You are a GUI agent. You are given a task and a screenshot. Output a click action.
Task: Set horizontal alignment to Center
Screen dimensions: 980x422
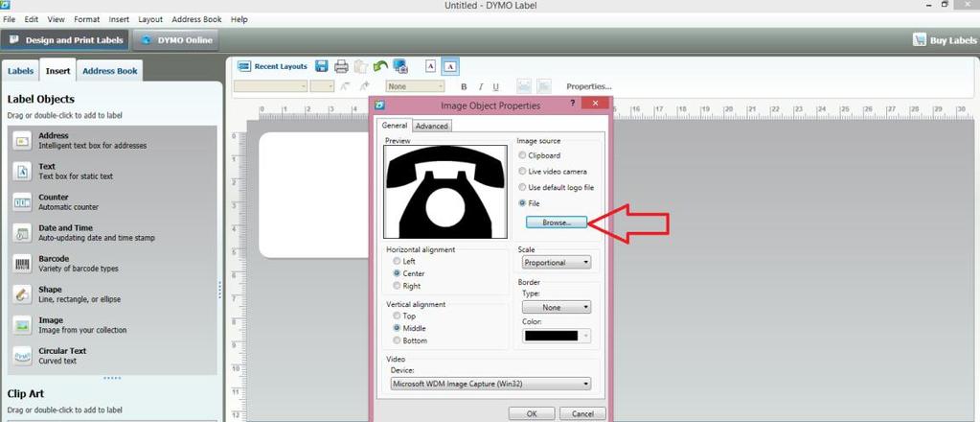pyautogui.click(x=397, y=273)
